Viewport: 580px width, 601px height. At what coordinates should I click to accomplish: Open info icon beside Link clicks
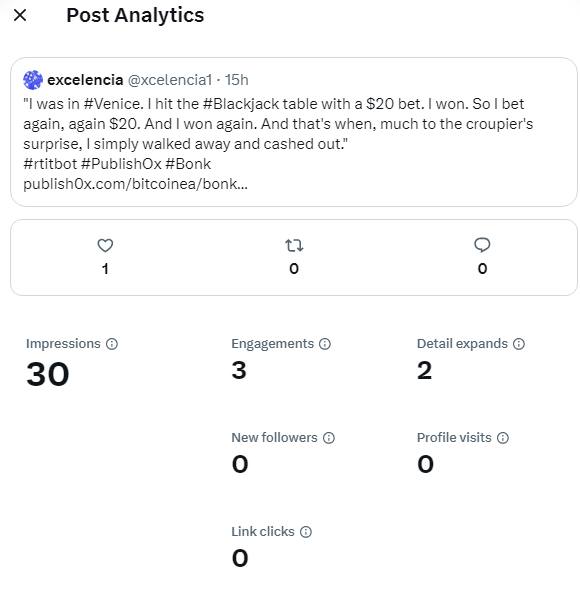pos(306,532)
